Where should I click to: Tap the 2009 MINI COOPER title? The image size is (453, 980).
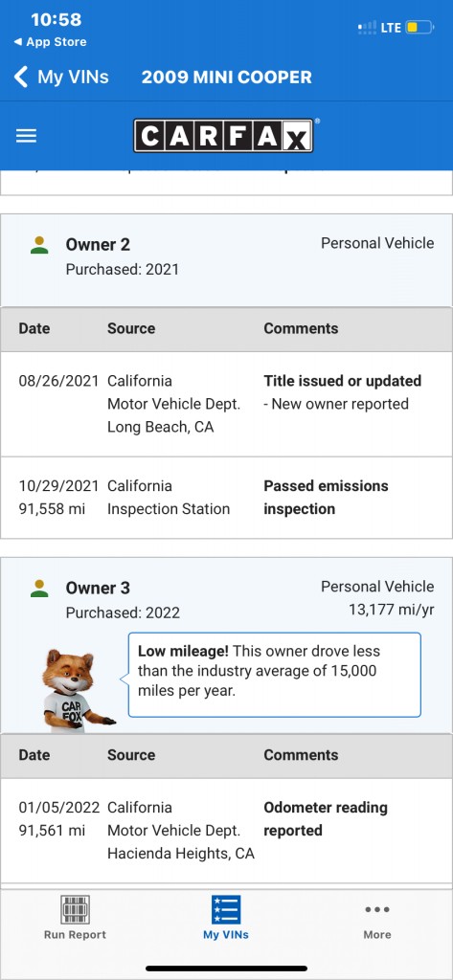point(226,78)
